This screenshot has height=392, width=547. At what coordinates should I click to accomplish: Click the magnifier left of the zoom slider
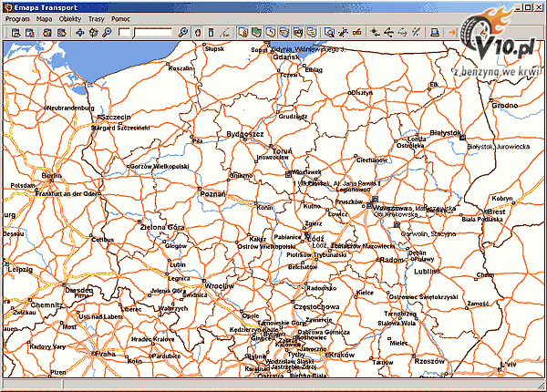click(108, 33)
